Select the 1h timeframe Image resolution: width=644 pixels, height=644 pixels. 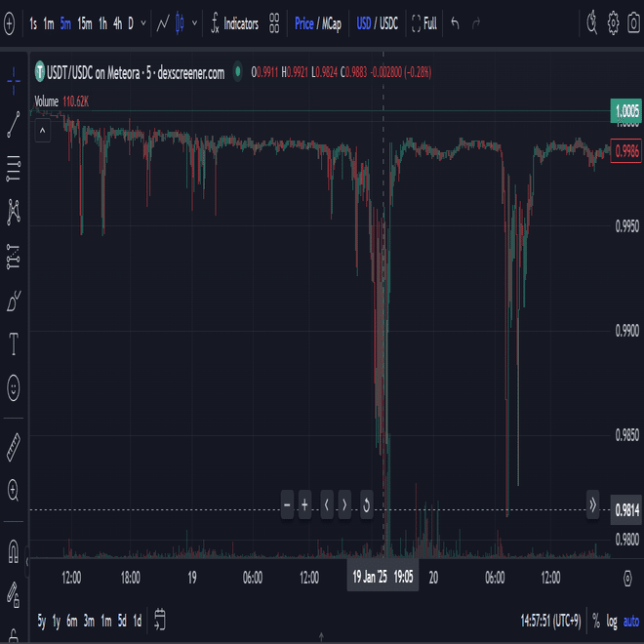[102, 23]
